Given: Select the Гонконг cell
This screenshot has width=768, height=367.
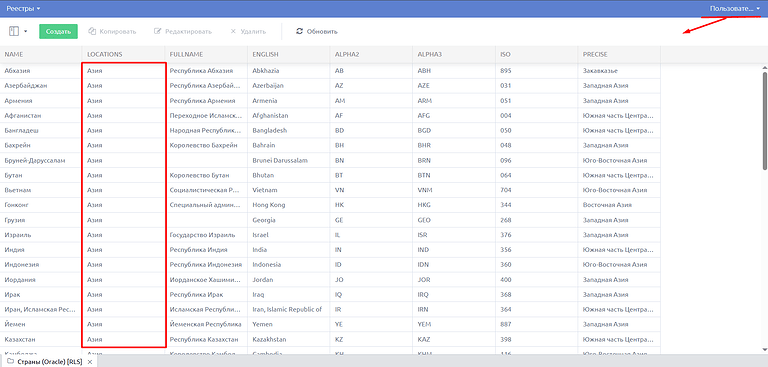Looking at the screenshot, I should [x=41, y=205].
